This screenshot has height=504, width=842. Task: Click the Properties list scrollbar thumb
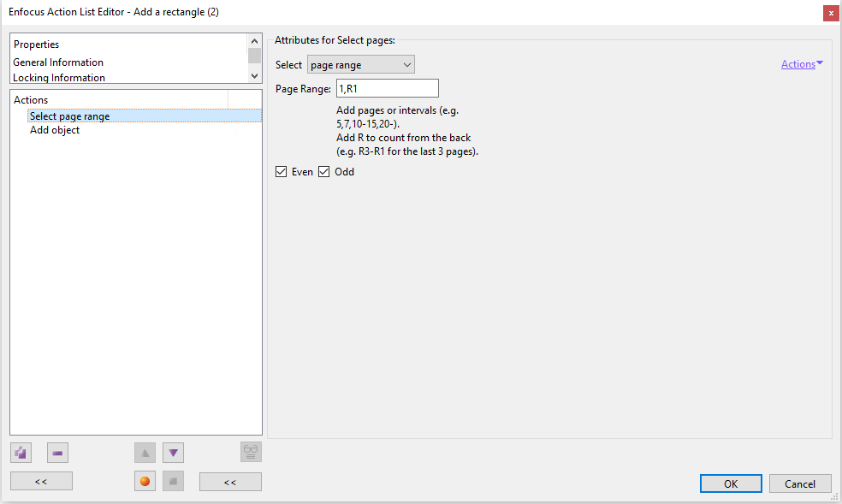pyautogui.click(x=254, y=56)
